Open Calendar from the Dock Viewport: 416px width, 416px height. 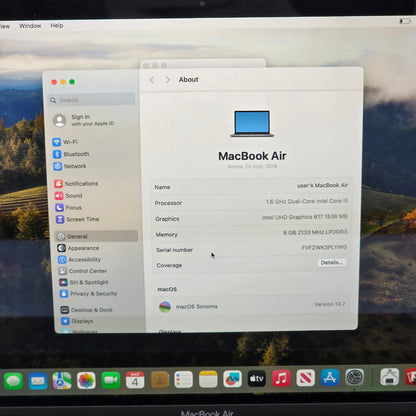pyautogui.click(x=135, y=380)
